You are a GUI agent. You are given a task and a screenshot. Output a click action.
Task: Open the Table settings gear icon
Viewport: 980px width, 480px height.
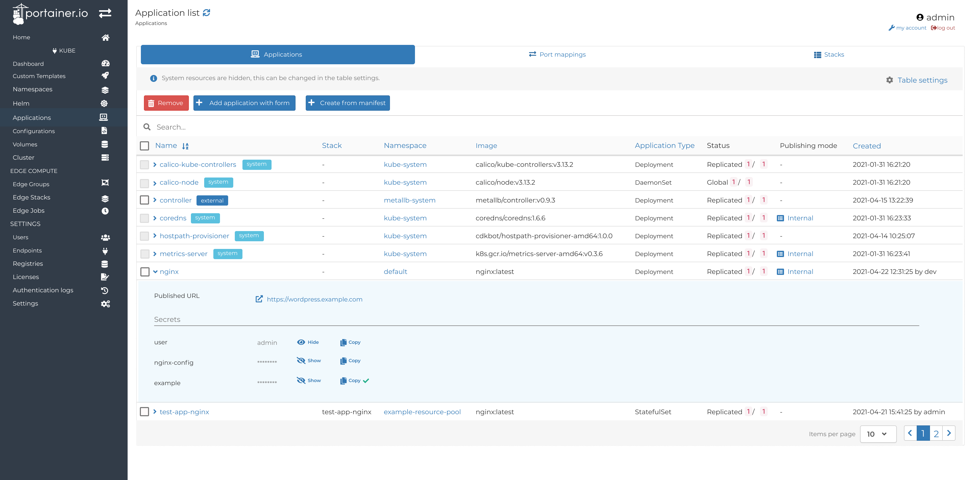tap(890, 80)
